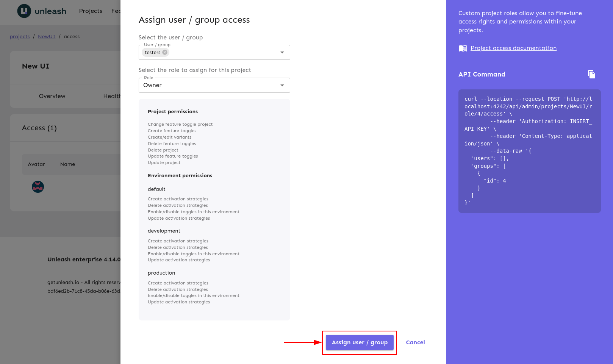613x364 pixels.
Task: Click the Avatar column header
Action: [36, 164]
